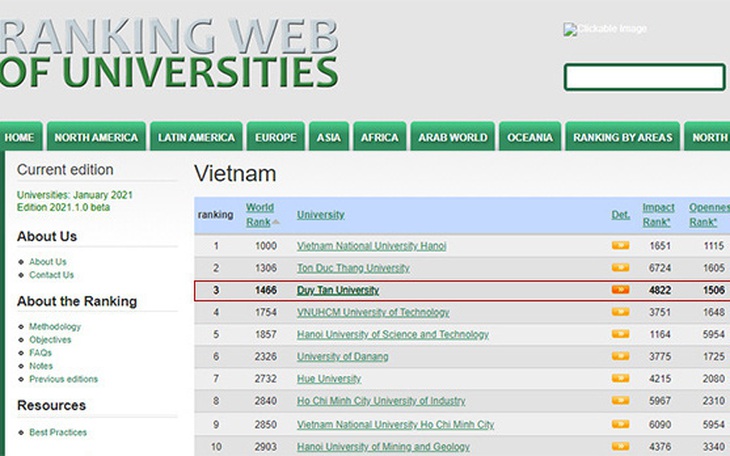
Task: Open Vietnam National University Ho Chi Minh City link
Action: (x=396, y=425)
